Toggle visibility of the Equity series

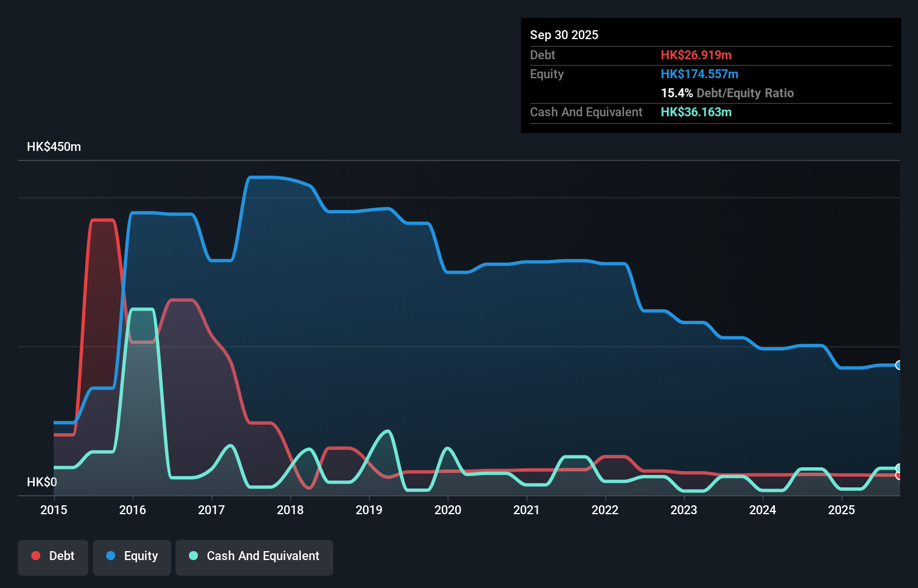pyautogui.click(x=131, y=557)
